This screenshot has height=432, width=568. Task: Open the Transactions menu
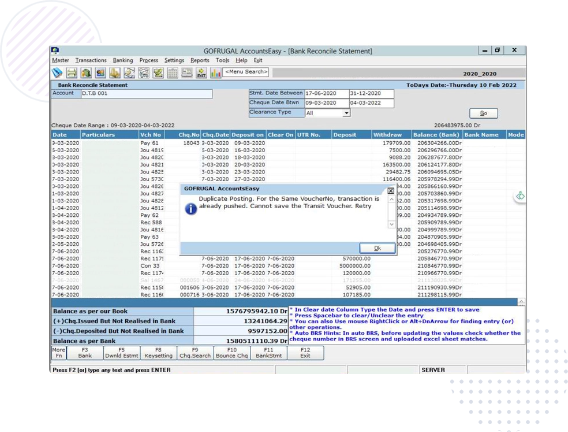[x=91, y=60]
